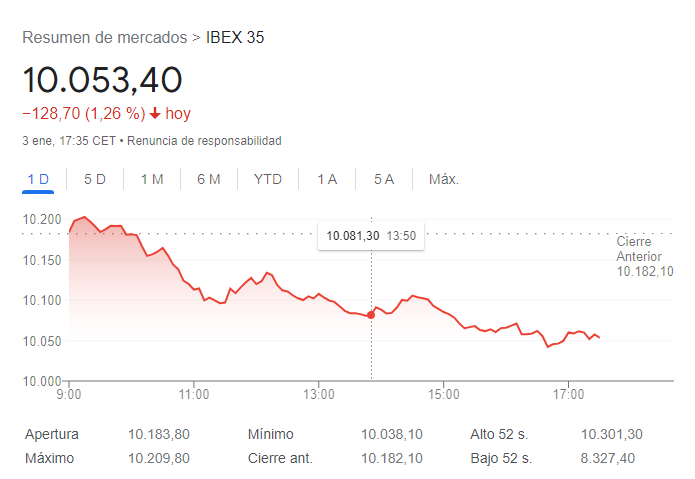695x479 pixels.
Task: Show the 1 A yearly chart
Action: 327,179
